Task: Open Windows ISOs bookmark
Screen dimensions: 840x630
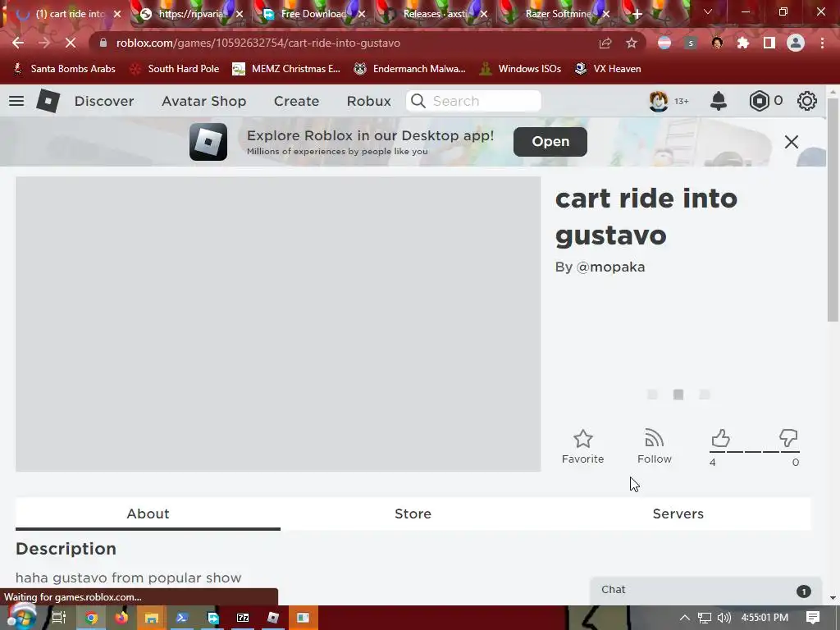Action: coord(520,69)
